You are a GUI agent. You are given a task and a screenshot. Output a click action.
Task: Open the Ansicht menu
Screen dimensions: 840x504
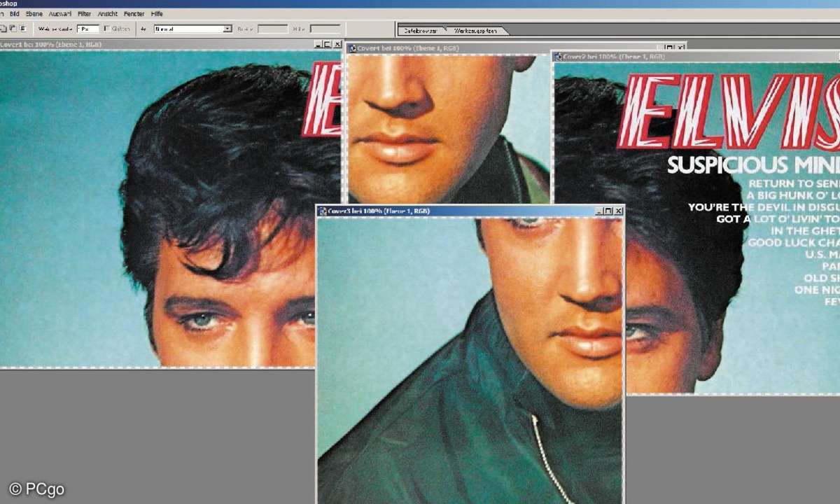click(x=108, y=14)
